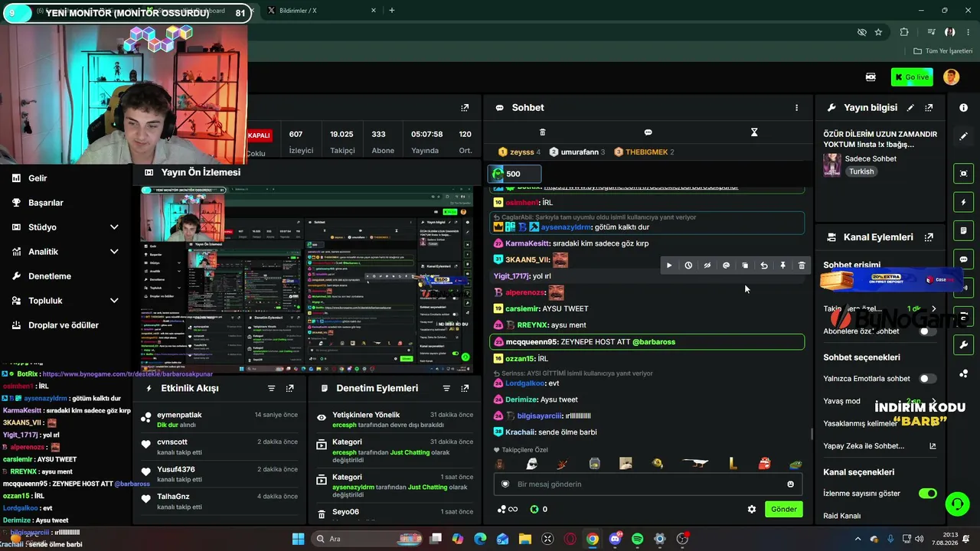Click the Bir mesaj gönderin message field
The image size is (980, 551).
coord(648,484)
